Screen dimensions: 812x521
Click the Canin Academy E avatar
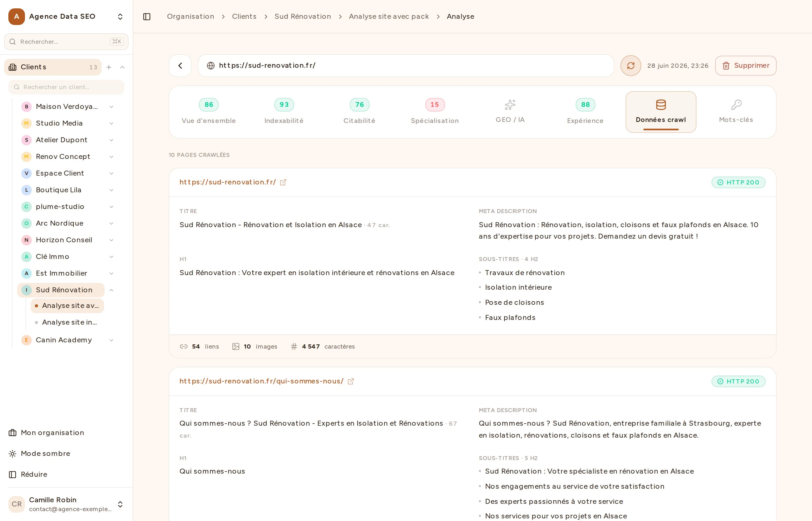point(26,340)
